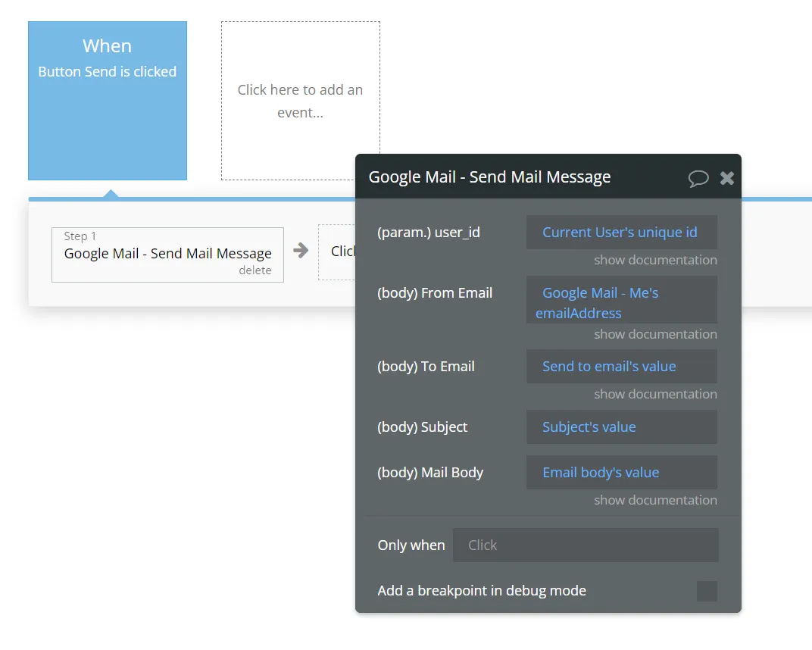Show documentation for From Email

pos(656,334)
